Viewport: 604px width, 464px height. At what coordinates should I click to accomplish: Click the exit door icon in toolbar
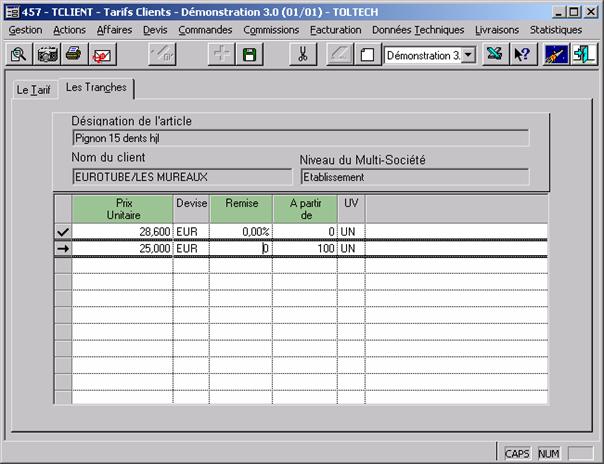point(584,55)
